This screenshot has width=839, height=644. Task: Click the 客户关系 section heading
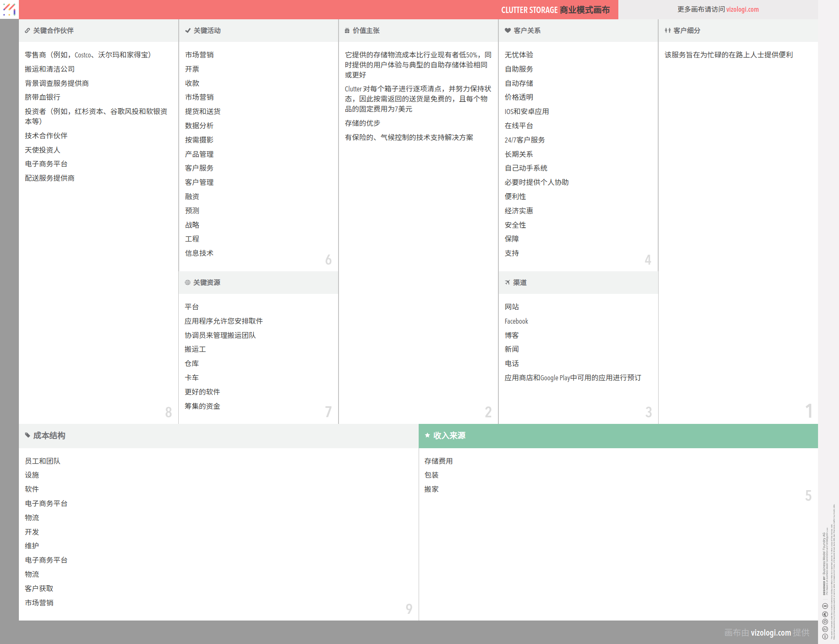527,31
